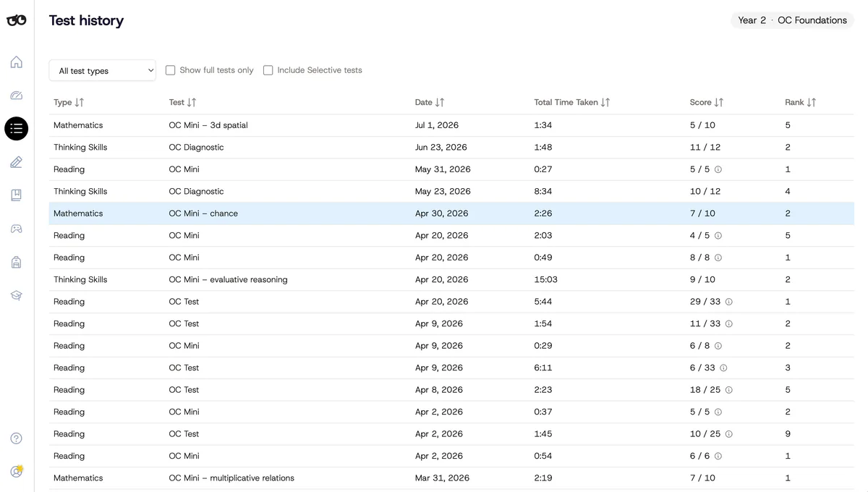Open the help question mark icon
The image size is (868, 492).
16,438
